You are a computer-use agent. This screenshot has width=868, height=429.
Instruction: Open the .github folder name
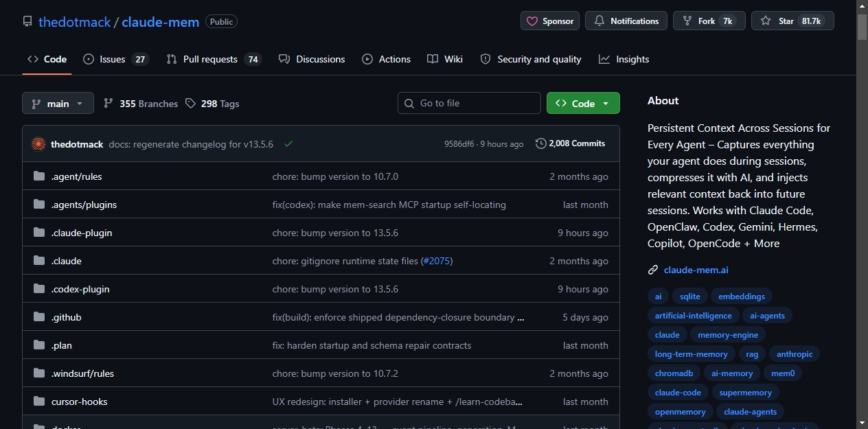[x=67, y=317]
